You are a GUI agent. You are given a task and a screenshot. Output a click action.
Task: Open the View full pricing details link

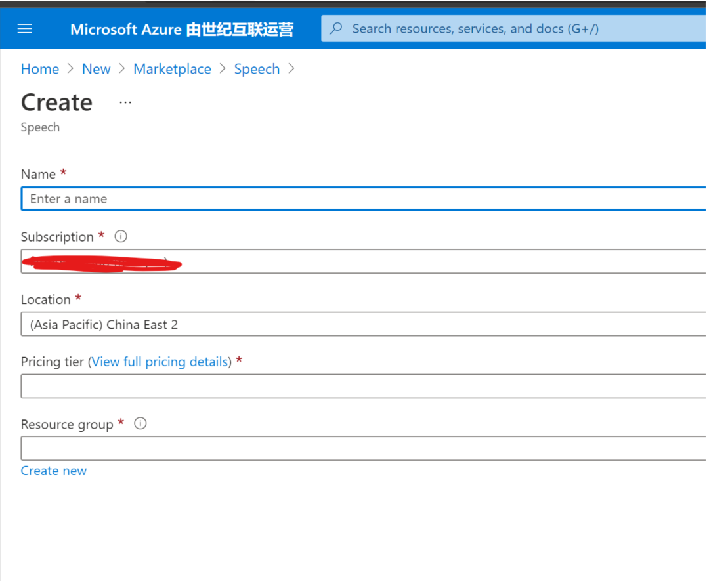click(x=160, y=362)
